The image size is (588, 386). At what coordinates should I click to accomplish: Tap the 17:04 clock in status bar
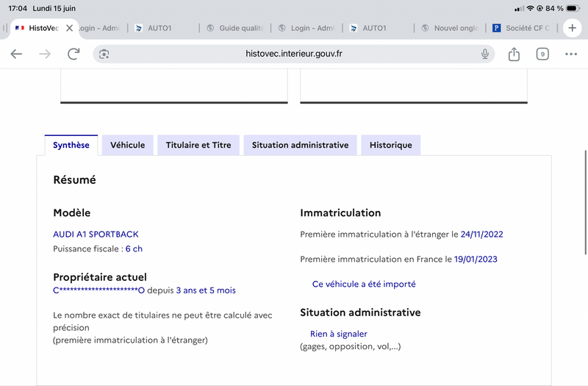18,8
